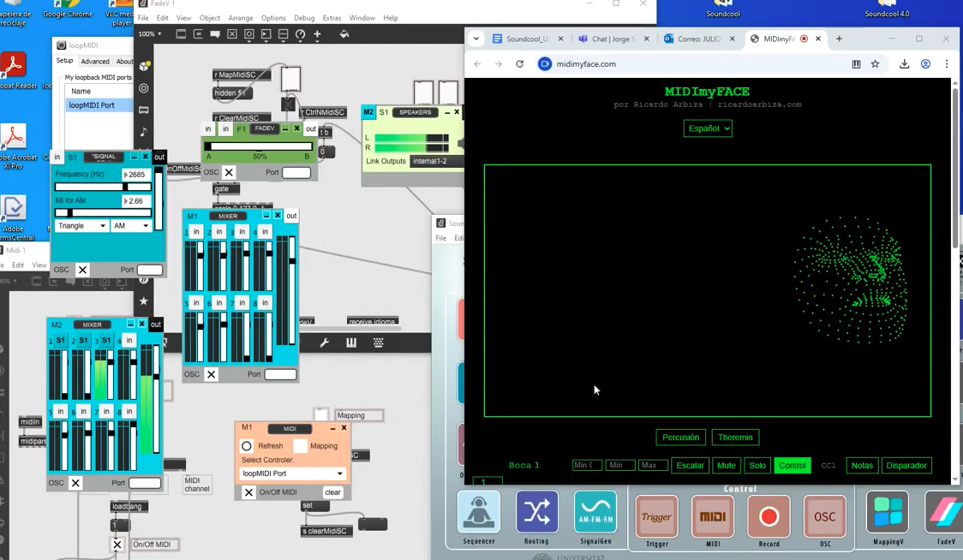Add a Trigger control module
Image resolution: width=963 pixels, height=560 pixels.
[656, 517]
